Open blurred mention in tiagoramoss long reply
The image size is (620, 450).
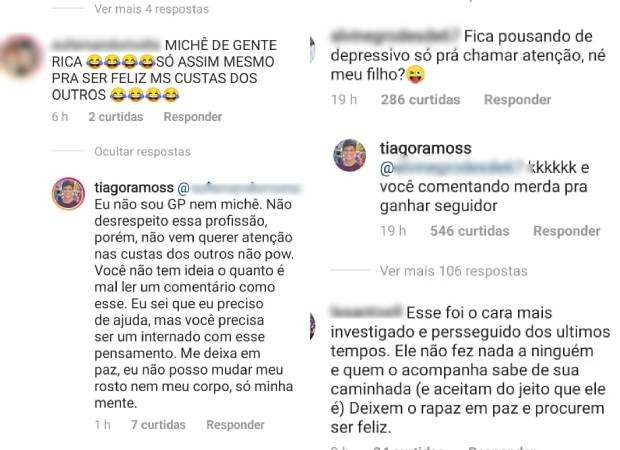coord(239,188)
